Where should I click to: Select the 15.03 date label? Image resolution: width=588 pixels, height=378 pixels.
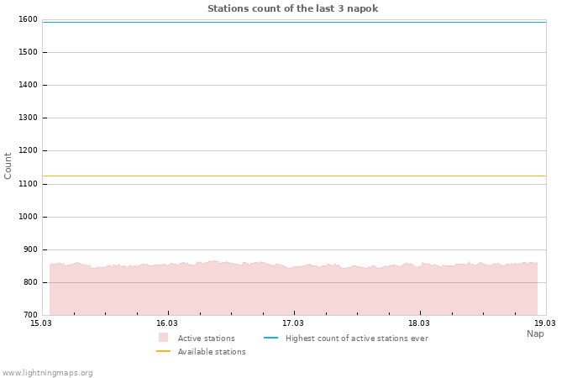[41, 323]
